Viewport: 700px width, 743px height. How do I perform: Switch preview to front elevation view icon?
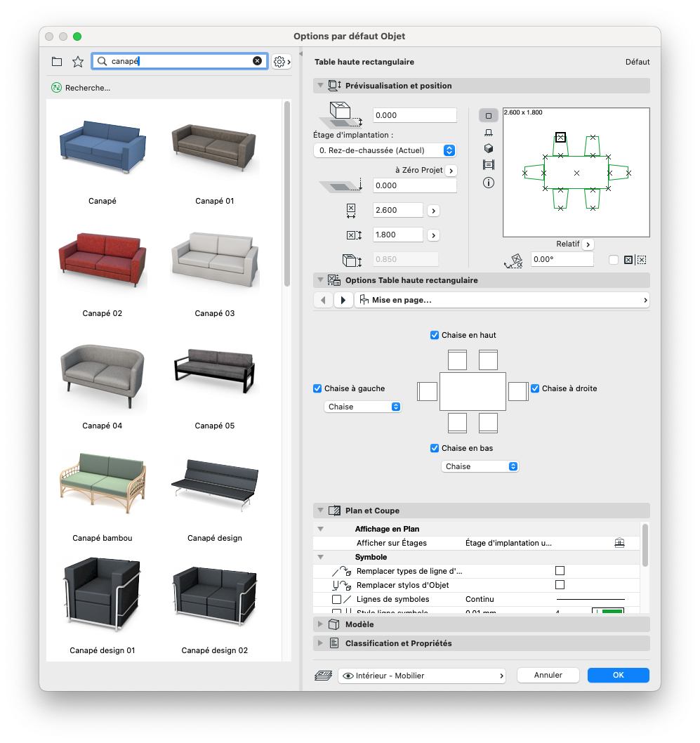pos(488,133)
